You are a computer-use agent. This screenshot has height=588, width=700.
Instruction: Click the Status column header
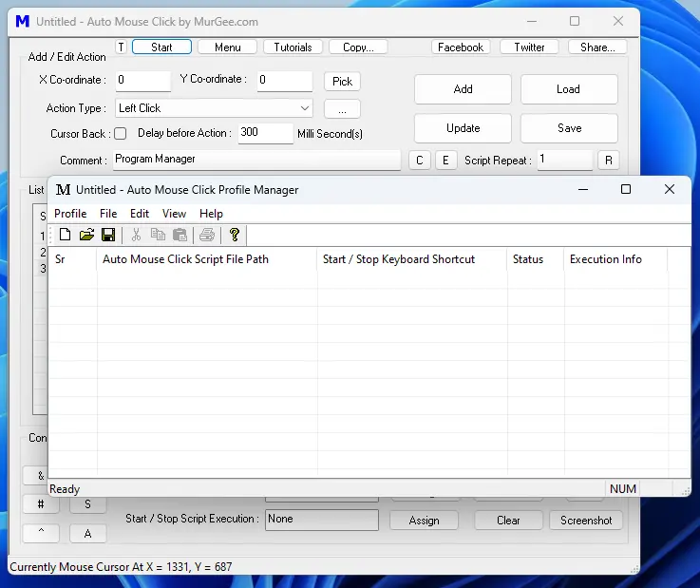pyautogui.click(x=536, y=259)
